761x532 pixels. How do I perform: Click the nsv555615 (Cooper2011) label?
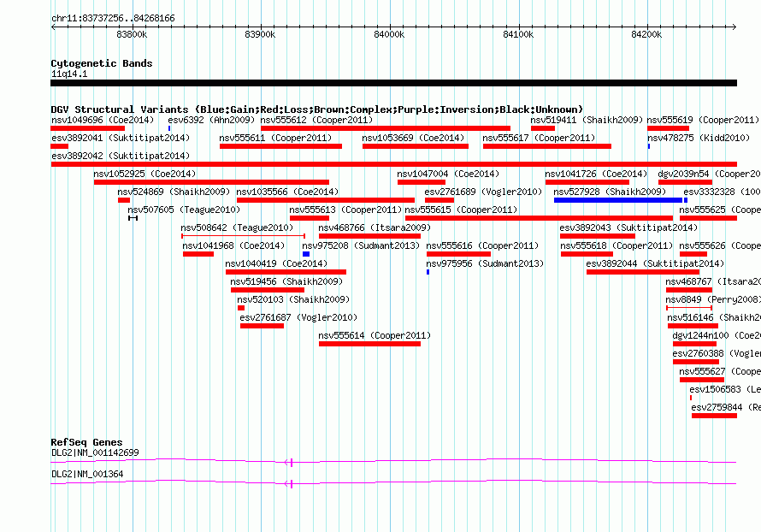pos(461,210)
